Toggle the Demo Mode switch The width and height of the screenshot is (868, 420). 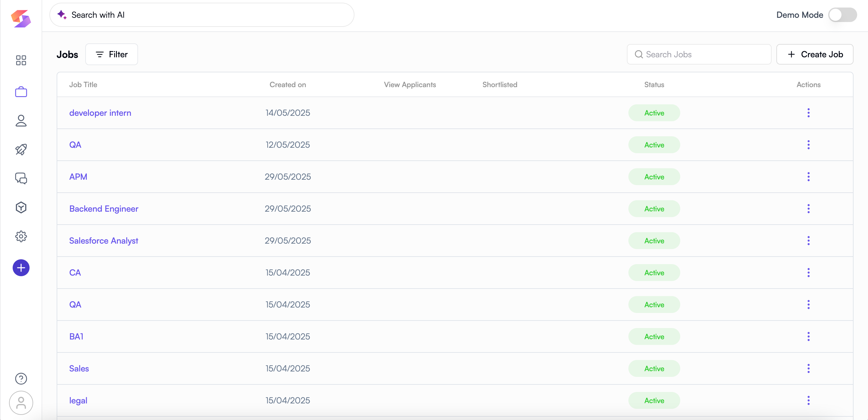point(842,15)
